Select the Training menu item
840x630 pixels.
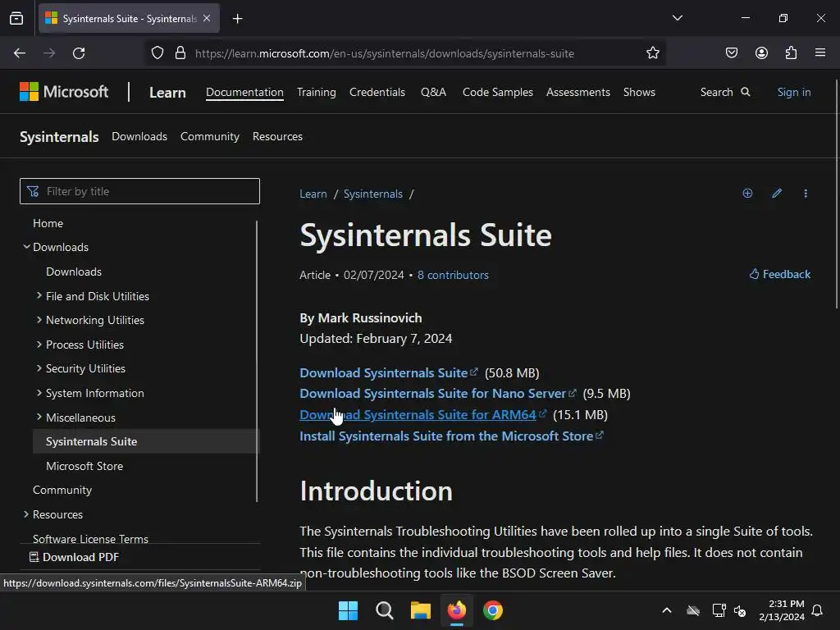point(316,92)
